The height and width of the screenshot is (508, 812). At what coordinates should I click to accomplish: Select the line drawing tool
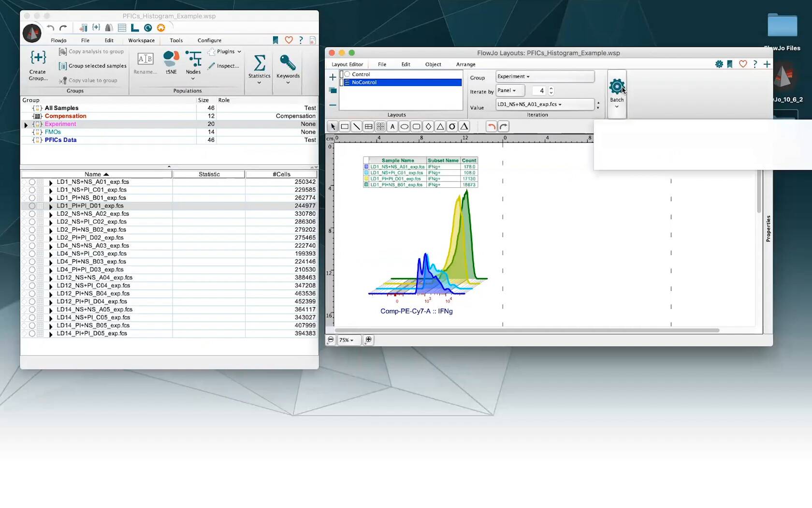pyautogui.click(x=357, y=127)
